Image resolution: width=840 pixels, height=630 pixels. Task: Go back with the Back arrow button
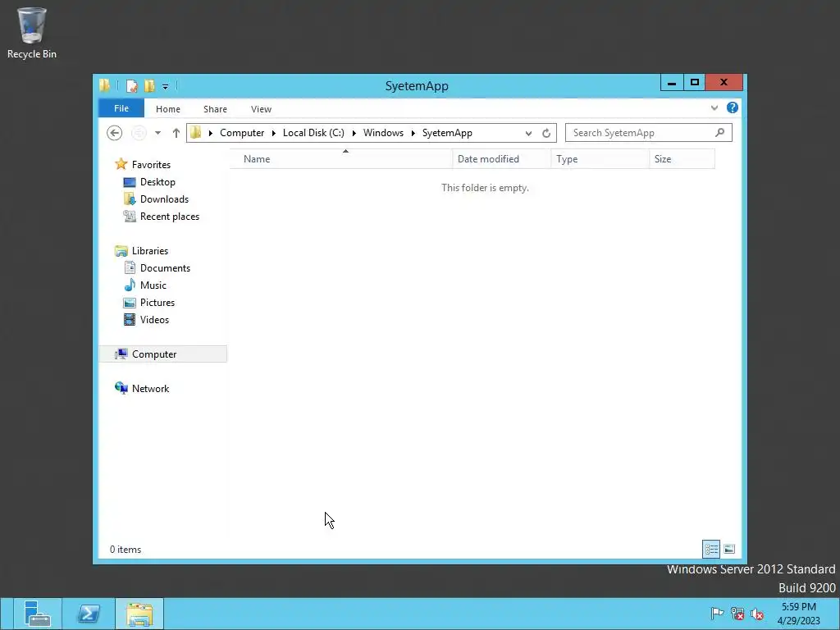click(x=114, y=133)
